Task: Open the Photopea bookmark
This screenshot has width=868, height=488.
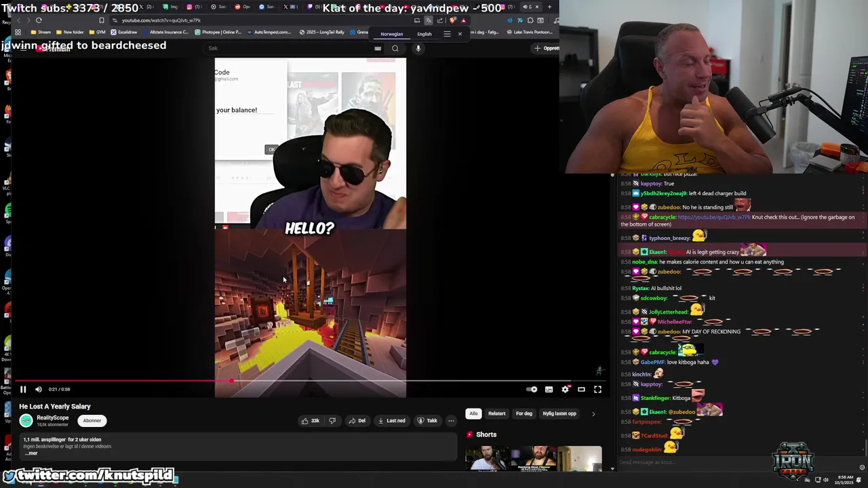Action: (218, 32)
